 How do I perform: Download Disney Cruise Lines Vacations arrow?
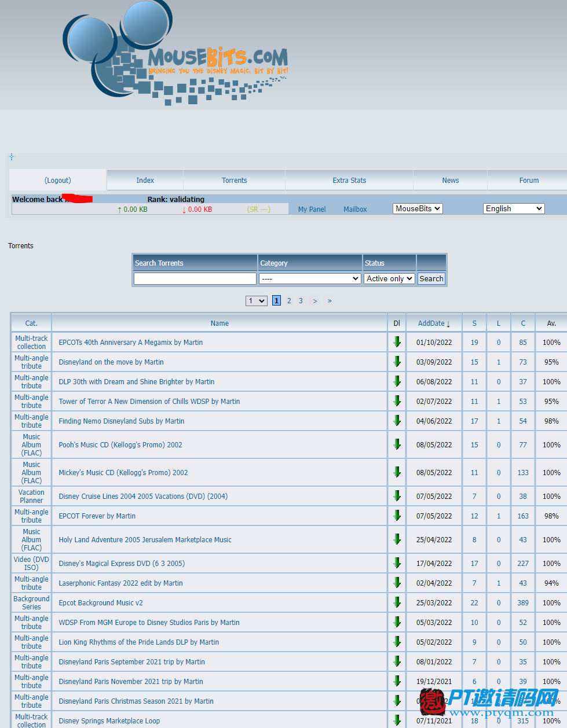397,496
